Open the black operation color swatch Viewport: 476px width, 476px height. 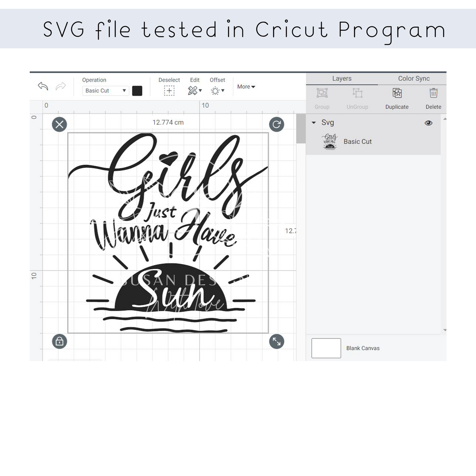[137, 91]
